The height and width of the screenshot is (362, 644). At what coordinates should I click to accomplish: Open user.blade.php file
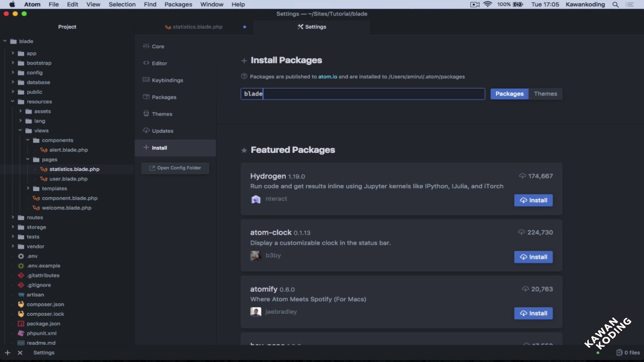coord(68,179)
